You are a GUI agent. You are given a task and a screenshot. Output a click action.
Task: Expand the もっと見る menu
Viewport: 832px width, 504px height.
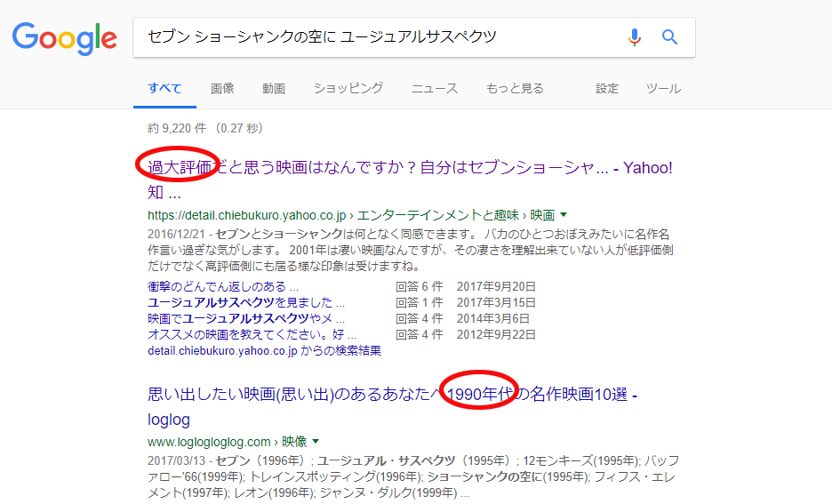[515, 89]
